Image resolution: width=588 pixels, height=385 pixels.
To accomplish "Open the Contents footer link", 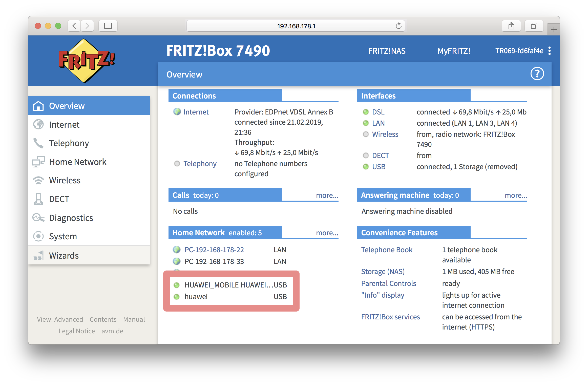I will click(103, 319).
